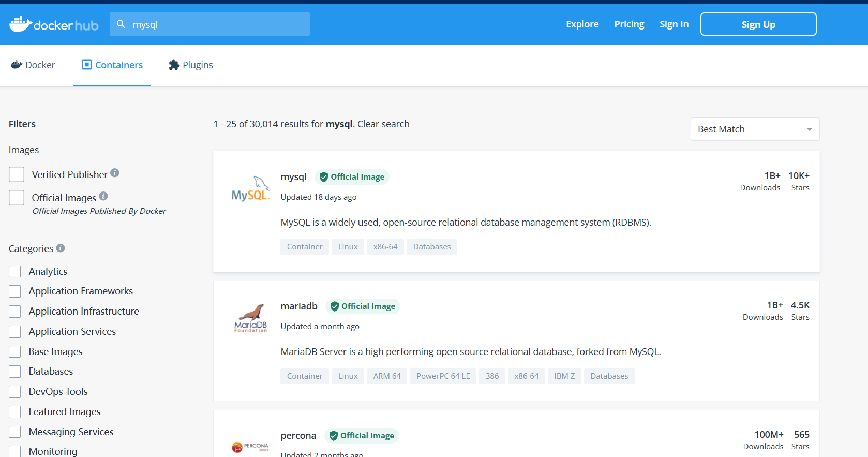
Task: Check the Official Images filter
Action: (17, 198)
